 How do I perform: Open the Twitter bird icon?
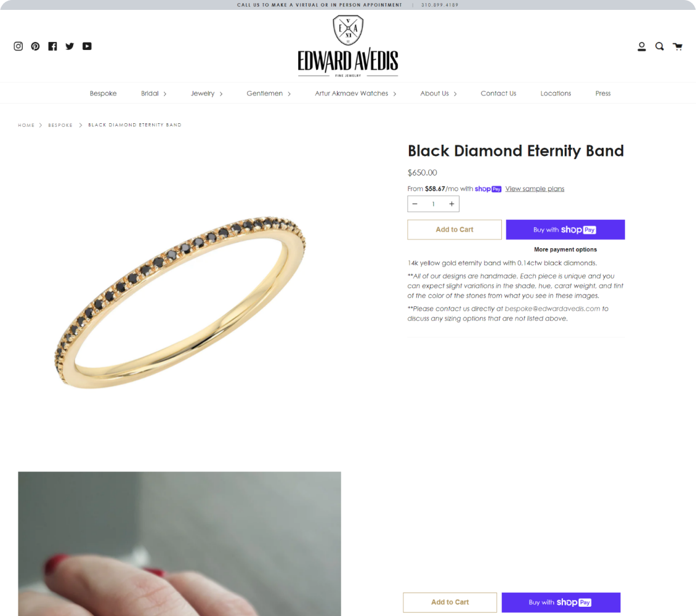click(70, 46)
